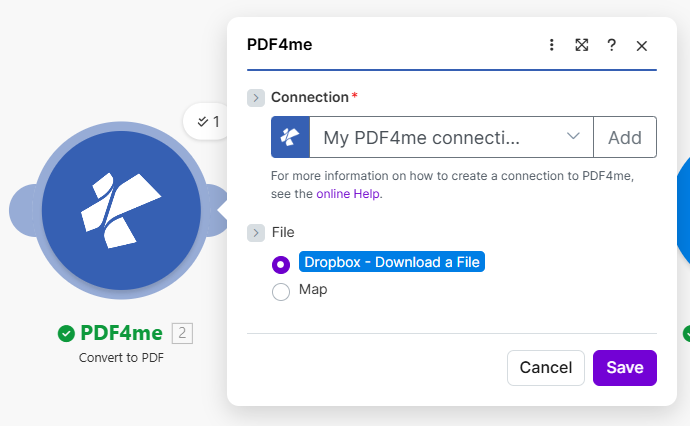Click the operations counter bubble showing 1
Viewport: 690px width, 426px height.
click(209, 121)
